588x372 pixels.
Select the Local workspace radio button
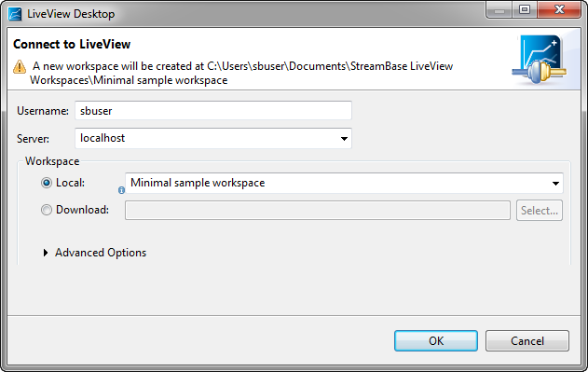[47, 183]
